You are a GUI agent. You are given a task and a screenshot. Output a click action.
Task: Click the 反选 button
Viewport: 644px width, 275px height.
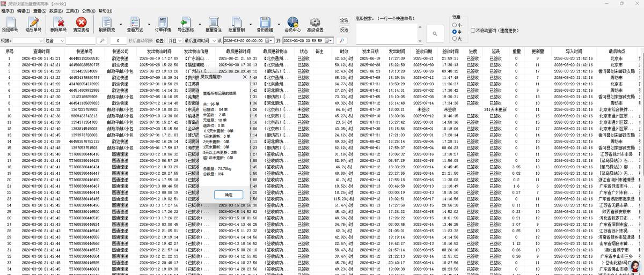(x=344, y=29)
